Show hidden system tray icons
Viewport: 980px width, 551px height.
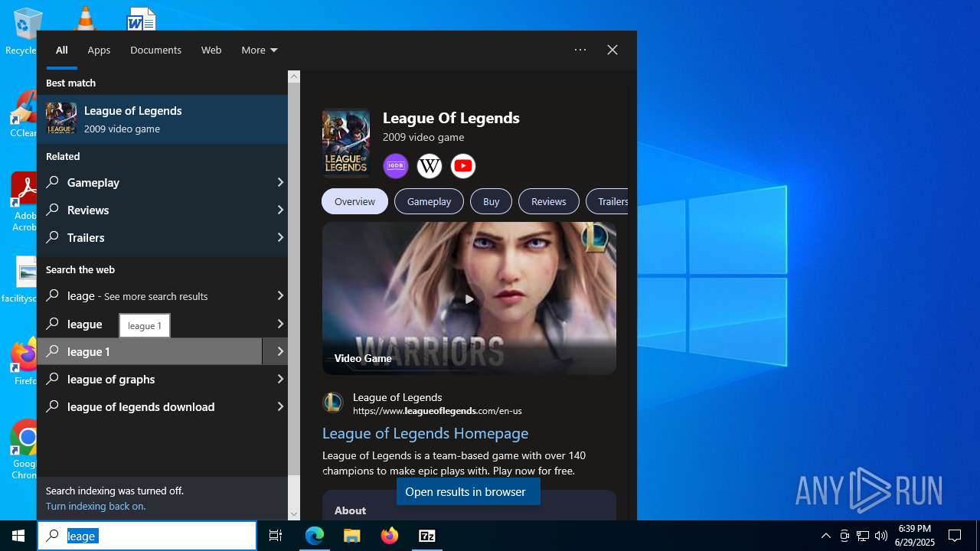click(825, 536)
